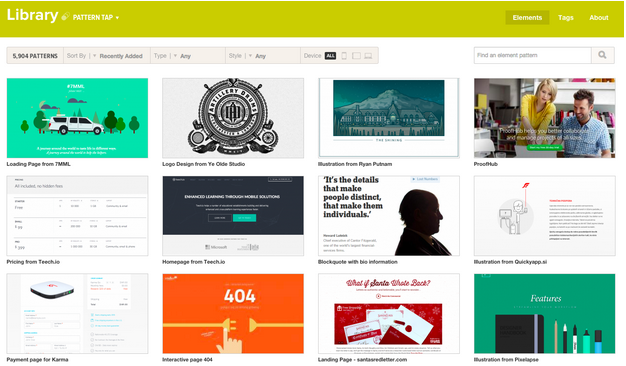Screen dimensions: 626x366
Task: Open the Artillery Drums logo thumbnail
Action: pyautogui.click(x=233, y=118)
